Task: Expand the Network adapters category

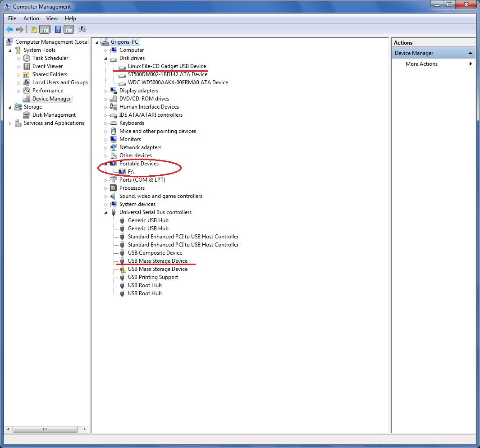Action: [x=106, y=148]
